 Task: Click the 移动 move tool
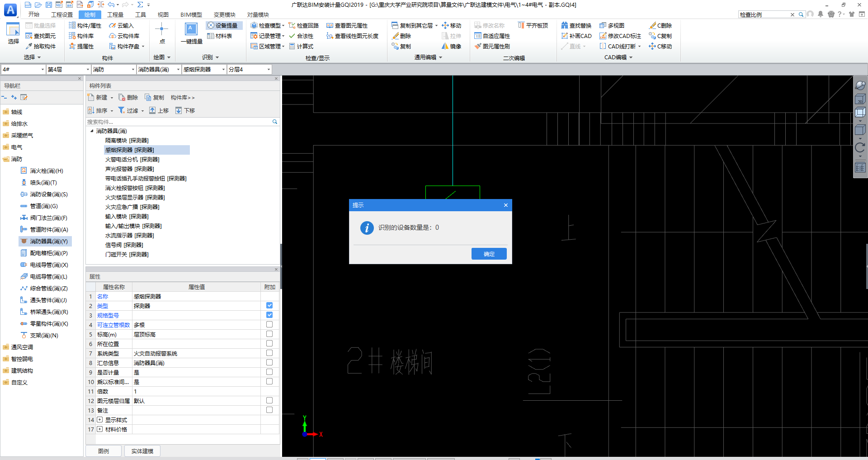click(x=452, y=26)
